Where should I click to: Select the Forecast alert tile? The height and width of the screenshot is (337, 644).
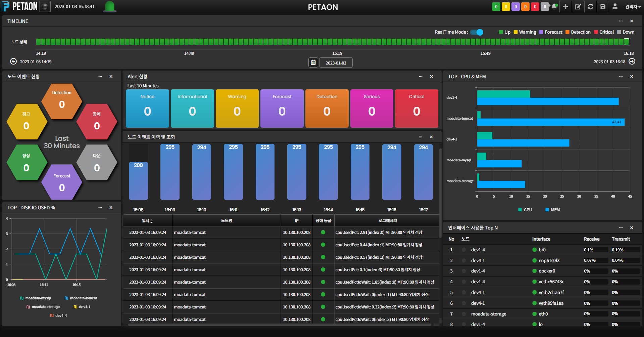pos(282,108)
